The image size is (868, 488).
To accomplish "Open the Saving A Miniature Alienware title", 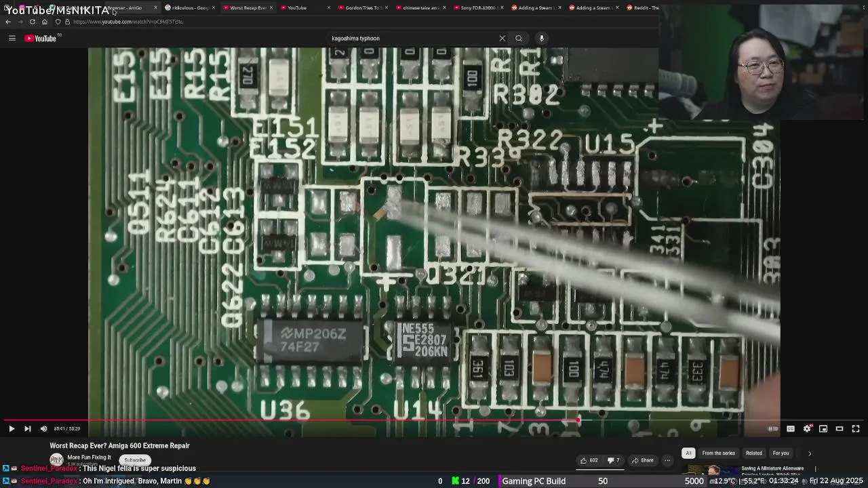I will click(x=772, y=468).
